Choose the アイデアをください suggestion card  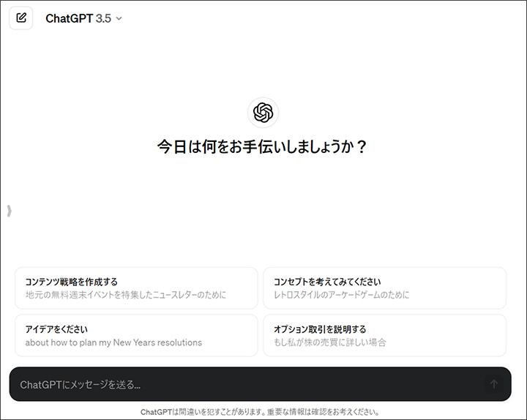136,335
